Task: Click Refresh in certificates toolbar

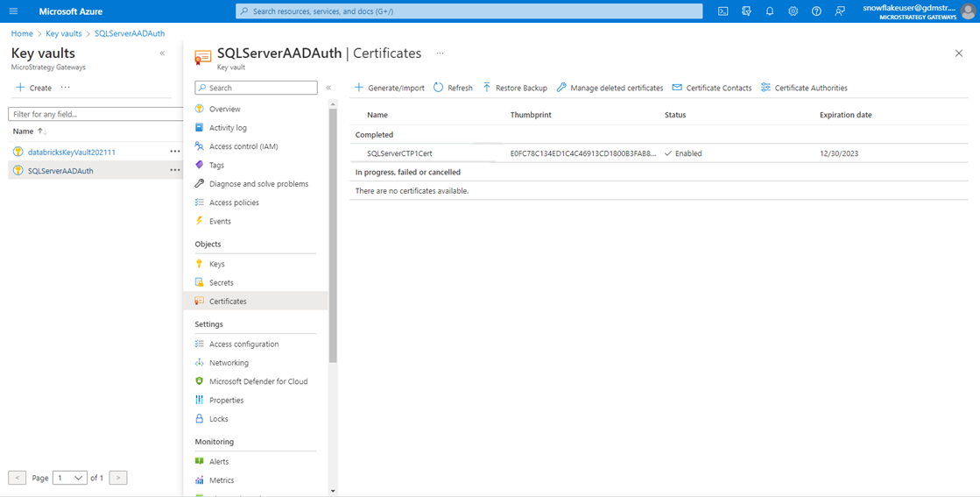Action: (x=453, y=88)
